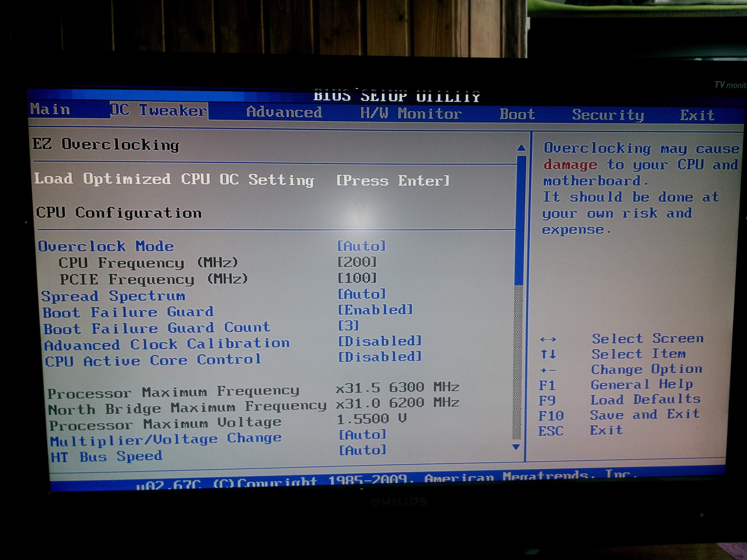Click the x31.0 6200 MHz value
This screenshot has height=560, width=747.
coord(398,403)
